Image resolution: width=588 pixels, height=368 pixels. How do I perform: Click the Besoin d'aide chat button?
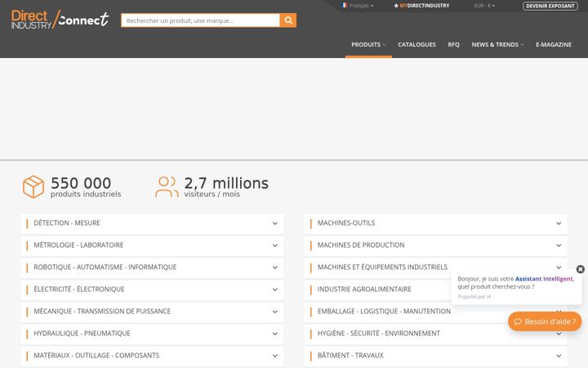pos(545,321)
